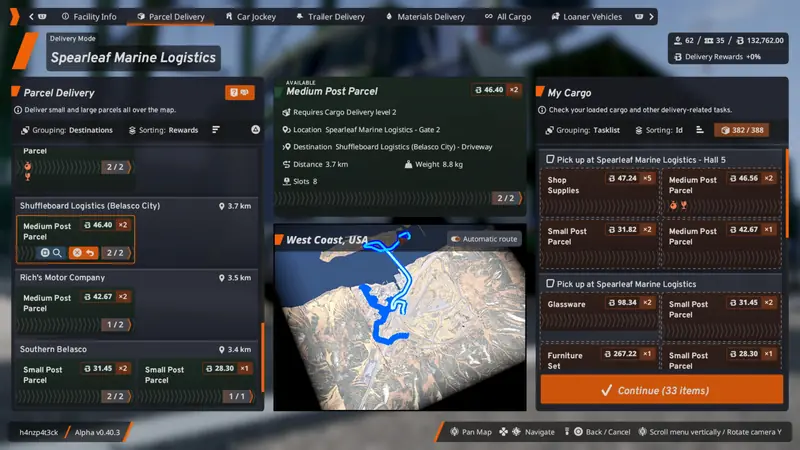Open the Loaner Vehicles tab
The image size is (800, 450).
587,17
